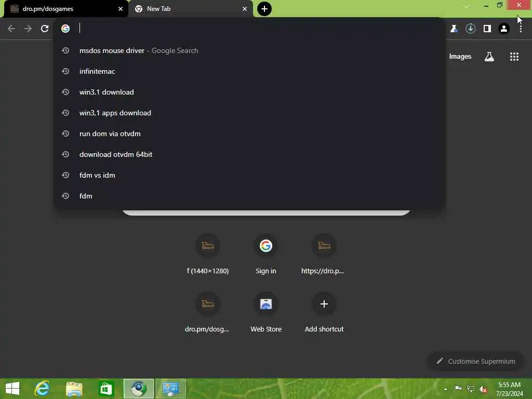
Task: Switch to the New Tab tab
Action: coord(191,9)
